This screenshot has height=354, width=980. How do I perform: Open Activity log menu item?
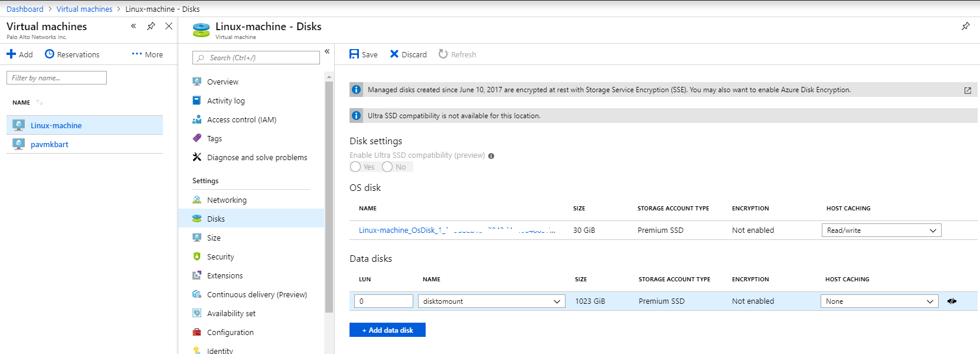click(x=226, y=101)
